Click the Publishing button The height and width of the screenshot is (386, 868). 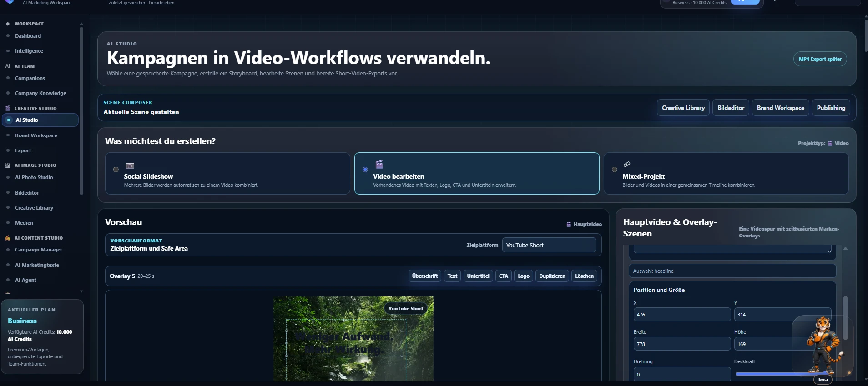click(x=831, y=108)
